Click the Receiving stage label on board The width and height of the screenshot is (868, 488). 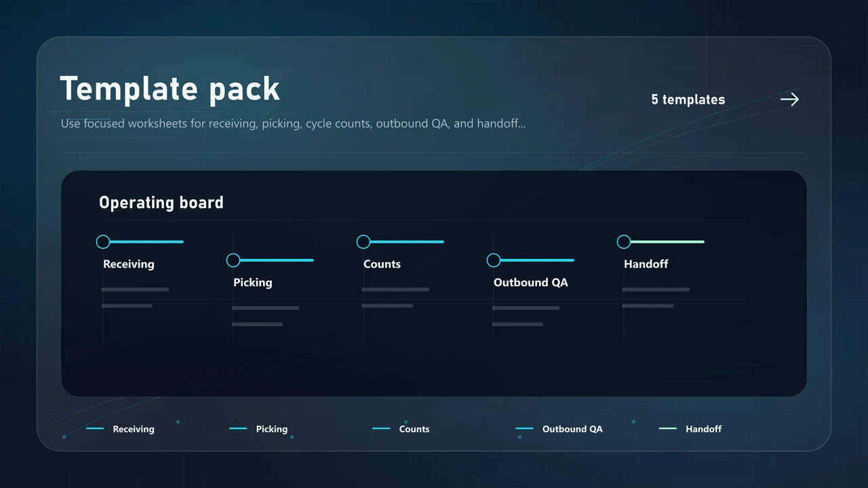coord(129,264)
